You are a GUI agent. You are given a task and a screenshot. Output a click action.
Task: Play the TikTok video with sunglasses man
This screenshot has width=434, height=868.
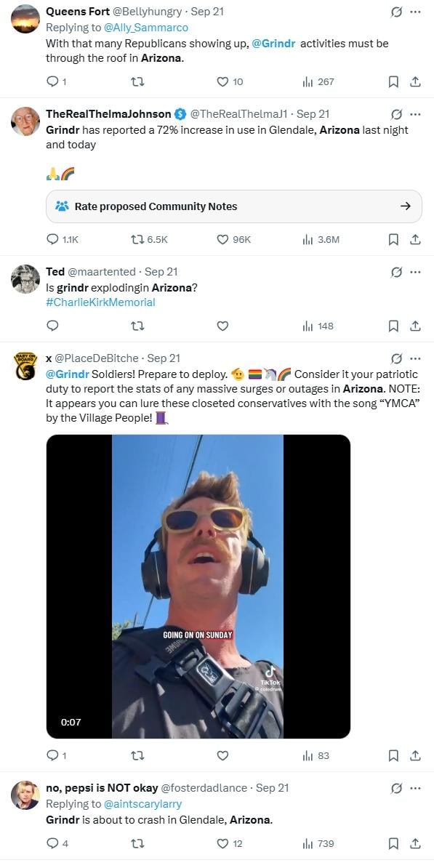tap(198, 586)
